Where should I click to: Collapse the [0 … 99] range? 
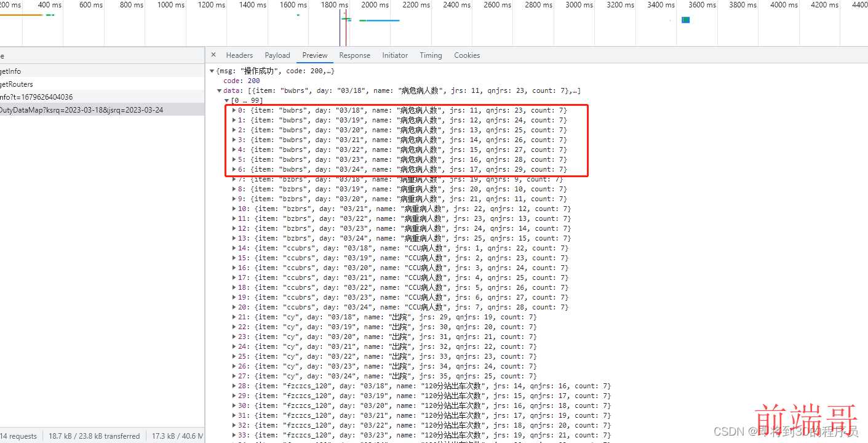click(227, 100)
